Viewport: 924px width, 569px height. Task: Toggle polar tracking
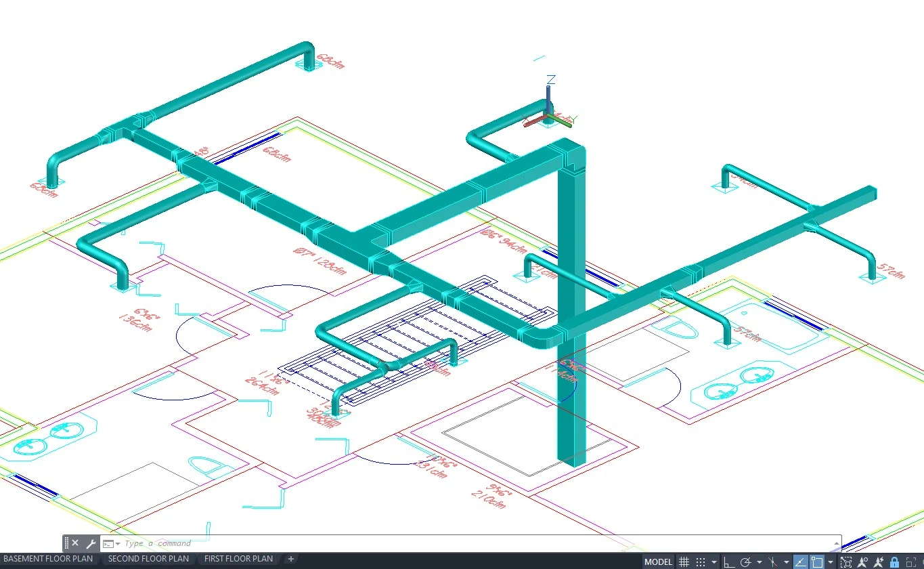pos(745,562)
